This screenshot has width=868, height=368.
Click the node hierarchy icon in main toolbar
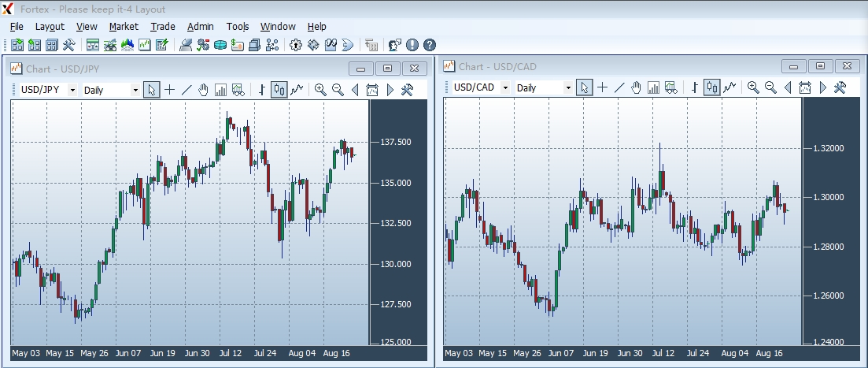tap(271, 45)
